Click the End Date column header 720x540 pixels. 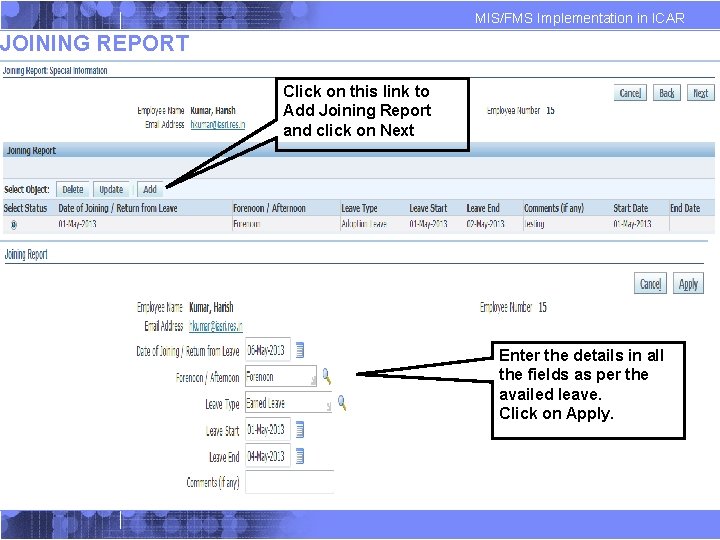coord(685,208)
